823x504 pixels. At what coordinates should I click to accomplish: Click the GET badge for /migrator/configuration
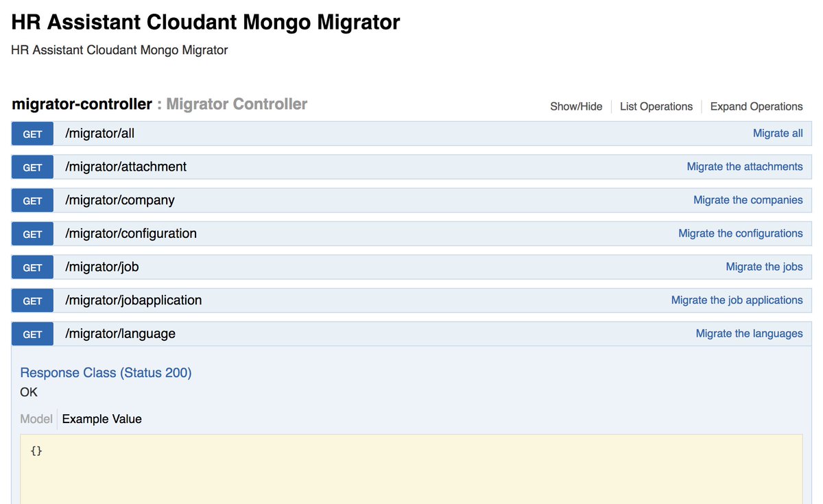click(x=32, y=234)
